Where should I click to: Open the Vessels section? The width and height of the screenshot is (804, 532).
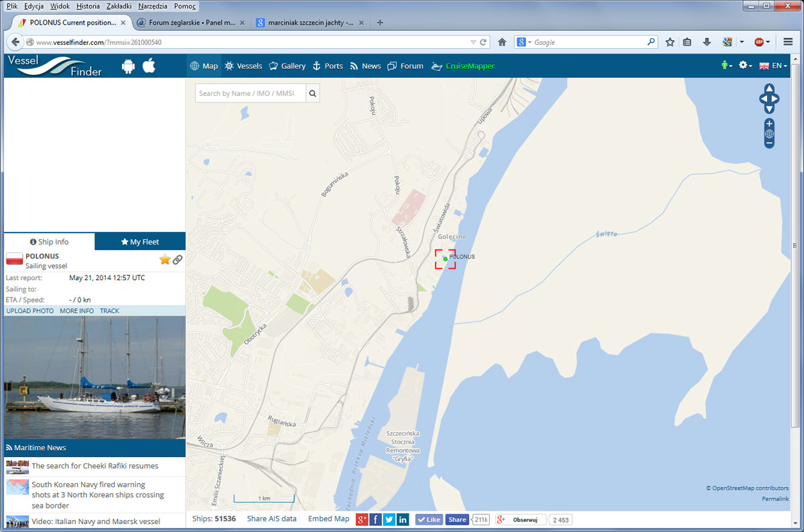coord(243,66)
